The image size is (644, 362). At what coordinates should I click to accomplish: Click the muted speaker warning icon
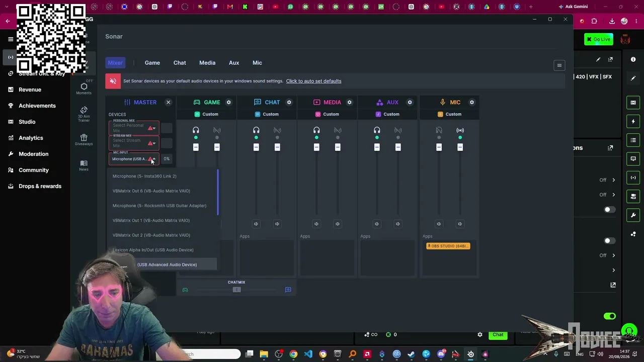coord(113,81)
